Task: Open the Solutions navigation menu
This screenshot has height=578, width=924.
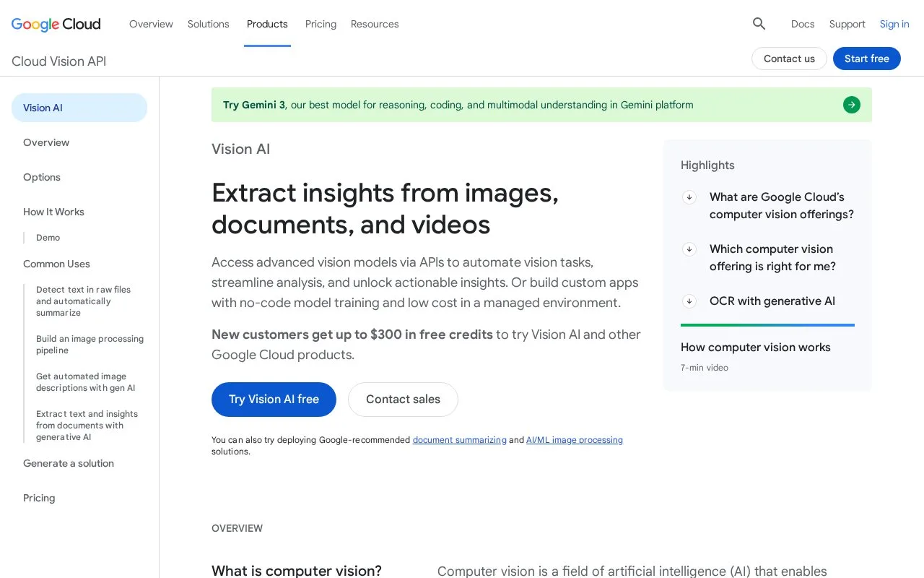Action: [209, 24]
